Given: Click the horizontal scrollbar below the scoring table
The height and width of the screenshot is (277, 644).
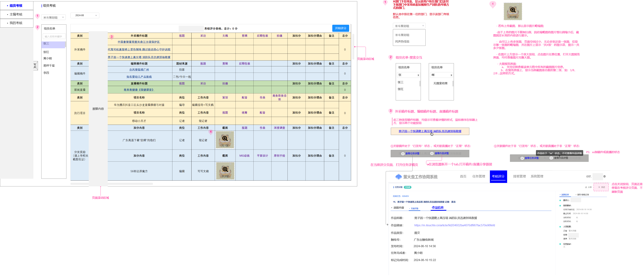Looking at the screenshot, I should (112, 184).
